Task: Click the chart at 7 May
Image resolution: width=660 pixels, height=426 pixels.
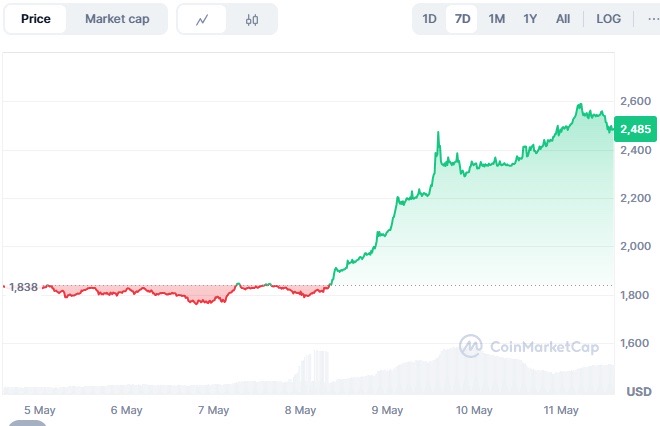Action: pos(214,295)
